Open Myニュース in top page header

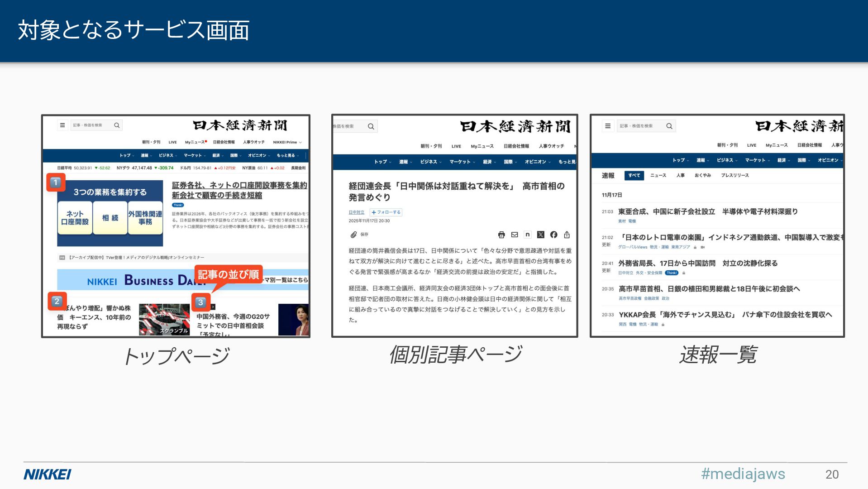pyautogui.click(x=196, y=142)
